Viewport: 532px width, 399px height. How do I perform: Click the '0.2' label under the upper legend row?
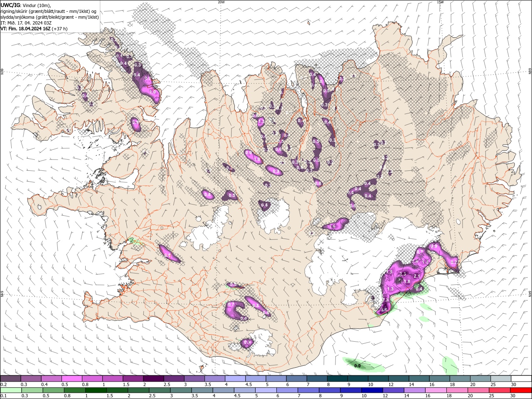point(3,384)
